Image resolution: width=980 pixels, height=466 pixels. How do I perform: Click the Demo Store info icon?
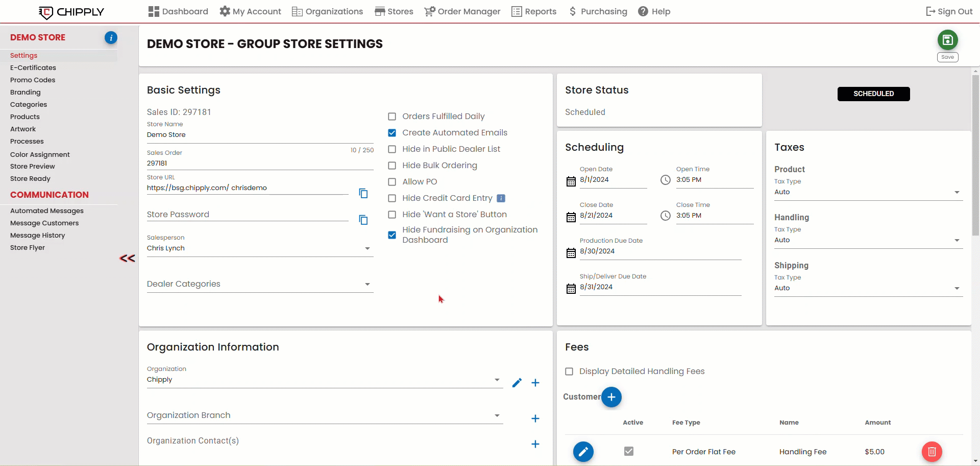(x=111, y=37)
